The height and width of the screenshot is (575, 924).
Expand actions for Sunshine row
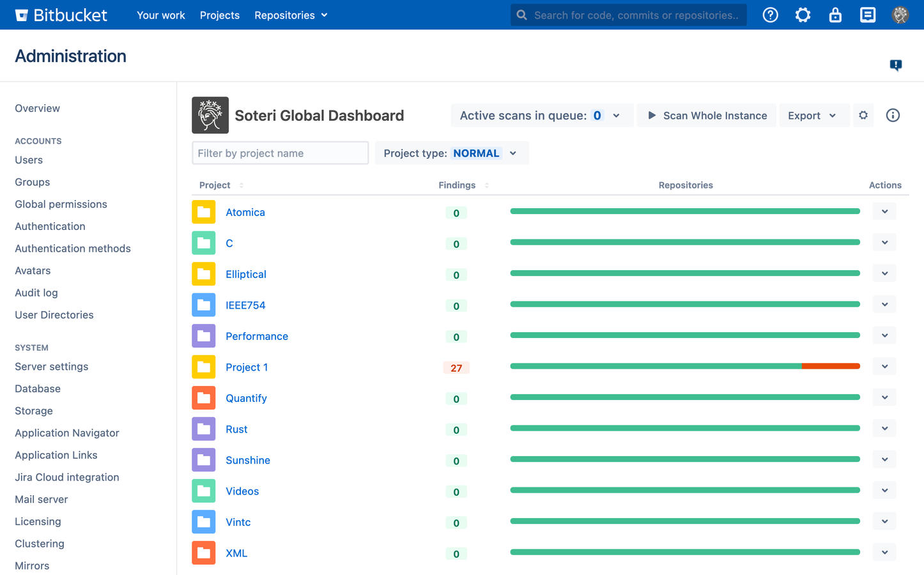click(884, 459)
